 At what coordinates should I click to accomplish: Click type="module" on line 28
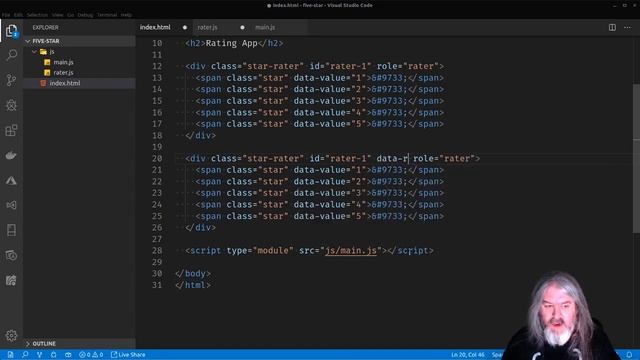[260, 251]
